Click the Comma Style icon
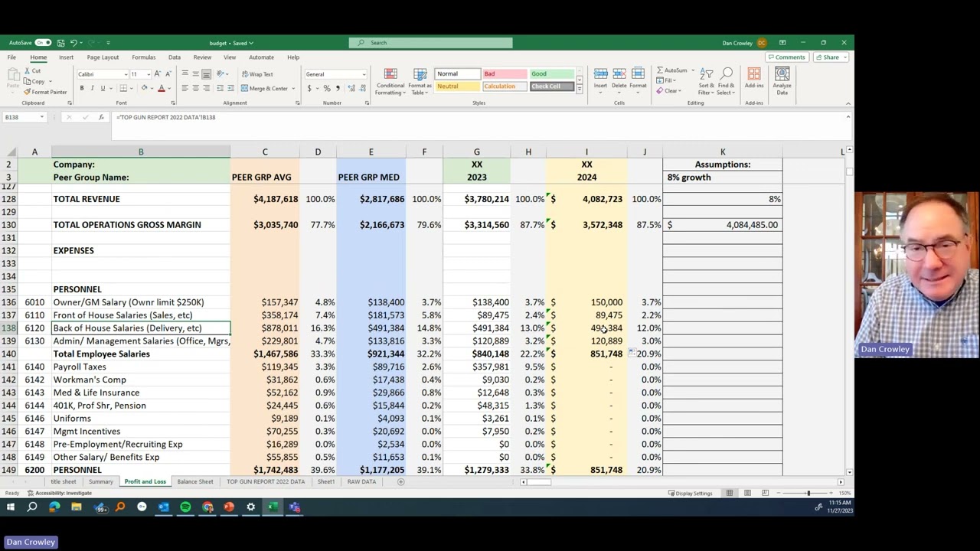 coord(338,89)
